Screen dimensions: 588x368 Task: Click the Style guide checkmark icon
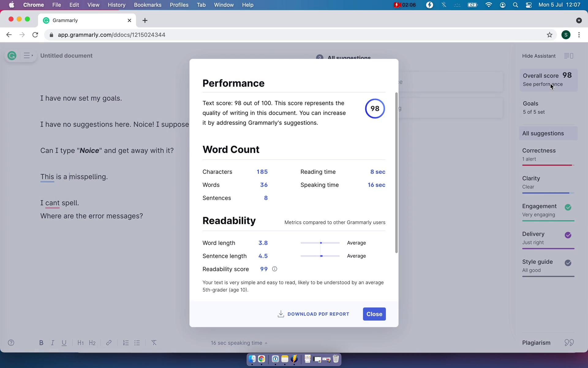[569, 263]
